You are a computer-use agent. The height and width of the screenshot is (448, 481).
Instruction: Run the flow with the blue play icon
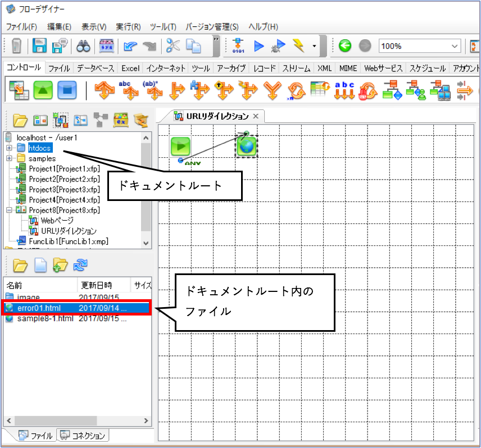259,46
